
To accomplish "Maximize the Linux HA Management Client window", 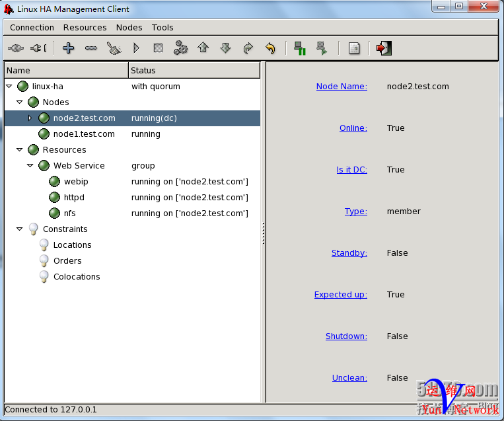I will click(x=459, y=6).
